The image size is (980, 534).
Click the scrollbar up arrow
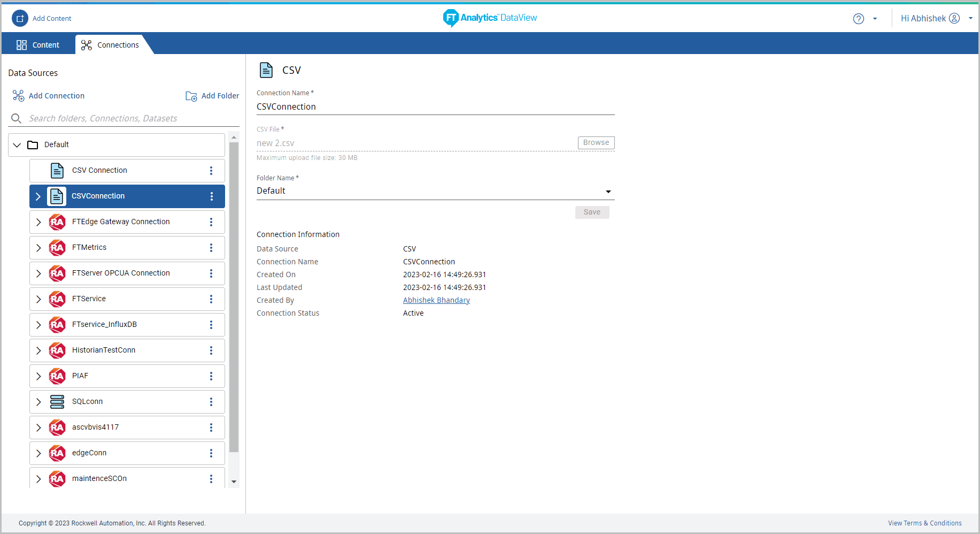click(234, 138)
